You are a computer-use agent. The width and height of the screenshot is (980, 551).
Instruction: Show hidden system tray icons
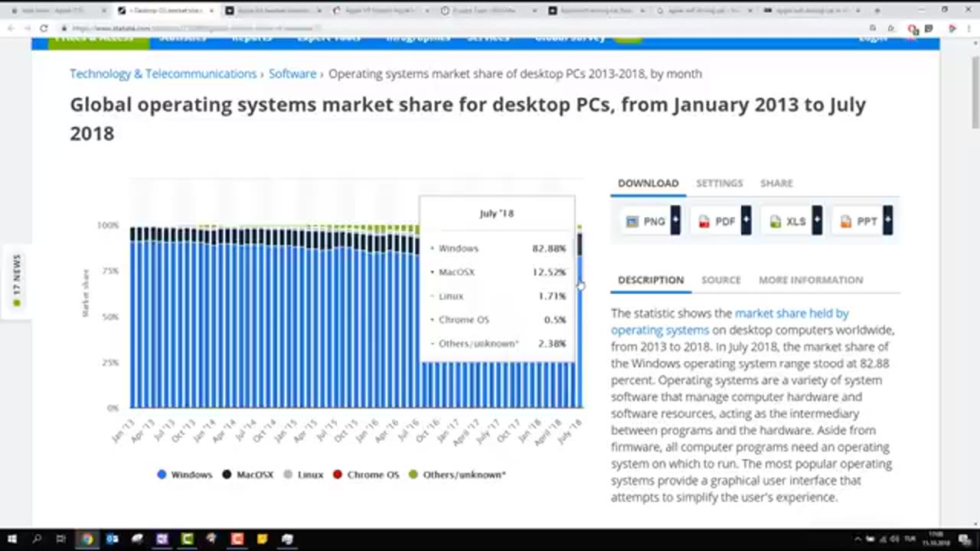click(x=859, y=540)
